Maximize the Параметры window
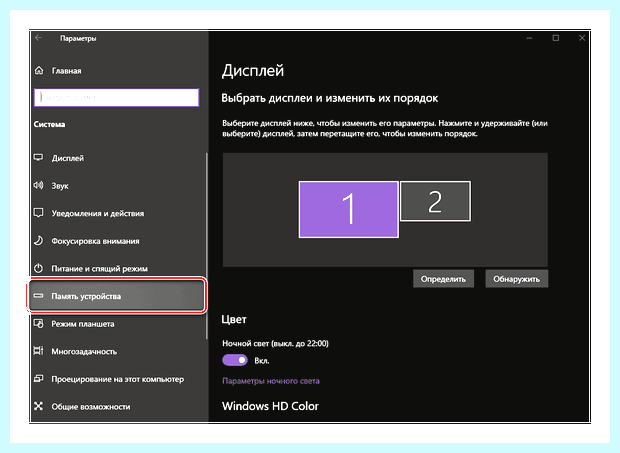The height and width of the screenshot is (453, 620). [x=556, y=38]
